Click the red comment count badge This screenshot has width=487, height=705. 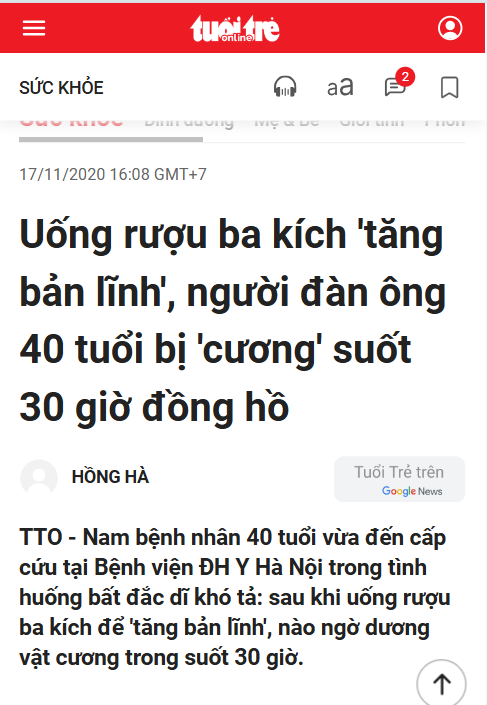pyautogui.click(x=405, y=77)
